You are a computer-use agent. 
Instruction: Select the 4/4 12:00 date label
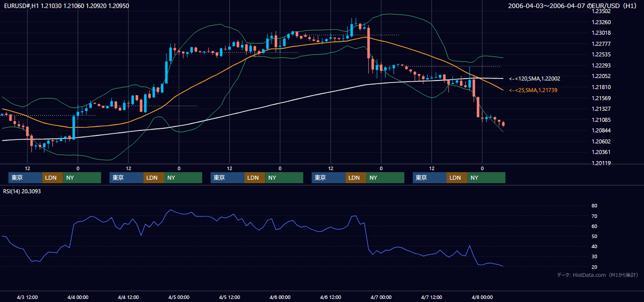[x=128, y=297]
